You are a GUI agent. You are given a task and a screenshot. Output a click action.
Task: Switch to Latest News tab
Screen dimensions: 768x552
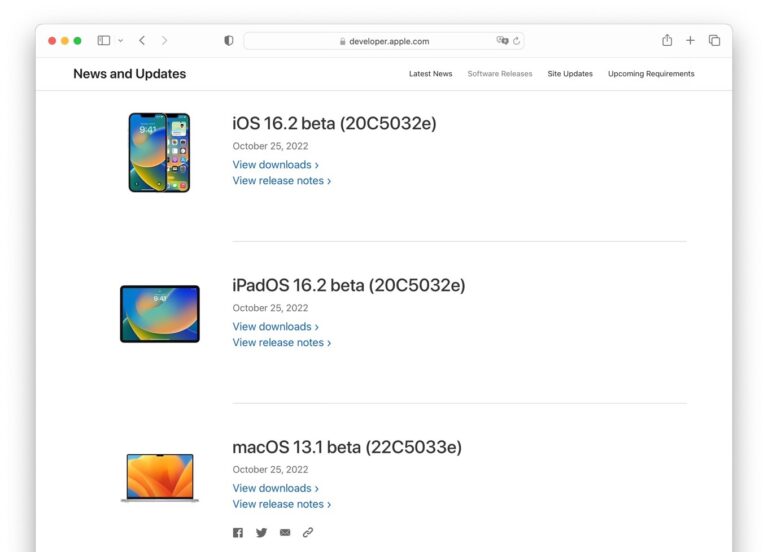pos(430,74)
